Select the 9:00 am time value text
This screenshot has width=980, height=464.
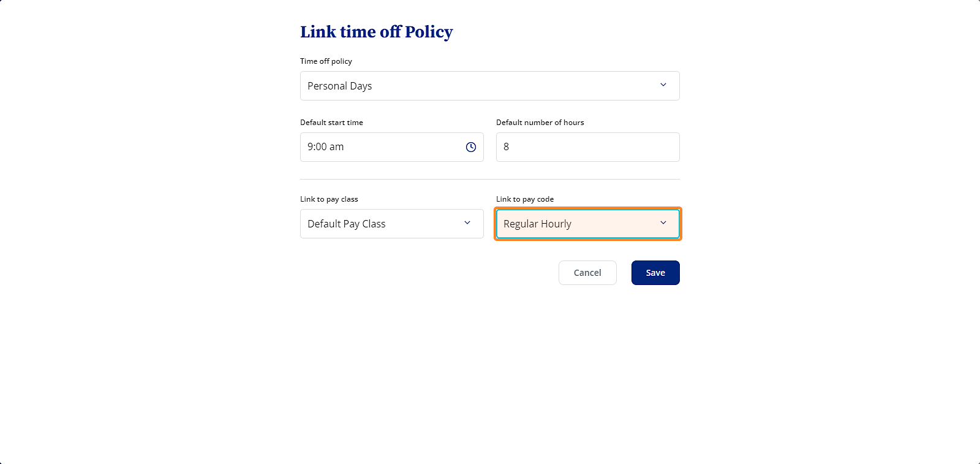326,147
